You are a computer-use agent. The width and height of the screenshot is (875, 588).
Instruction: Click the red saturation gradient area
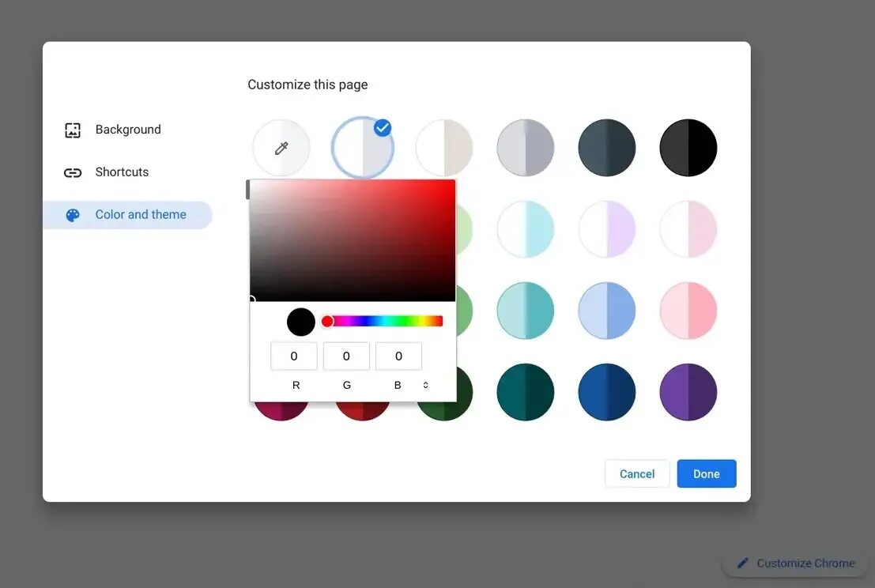pyautogui.click(x=353, y=240)
